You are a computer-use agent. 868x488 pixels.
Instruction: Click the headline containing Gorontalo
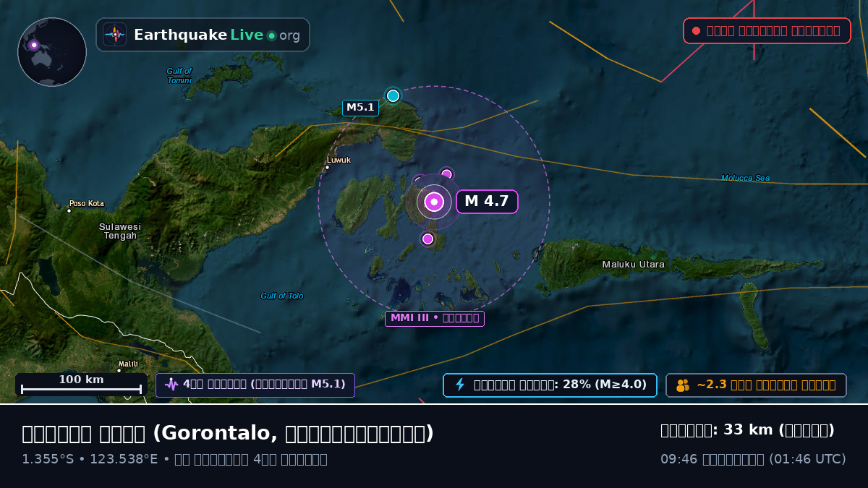228,433
